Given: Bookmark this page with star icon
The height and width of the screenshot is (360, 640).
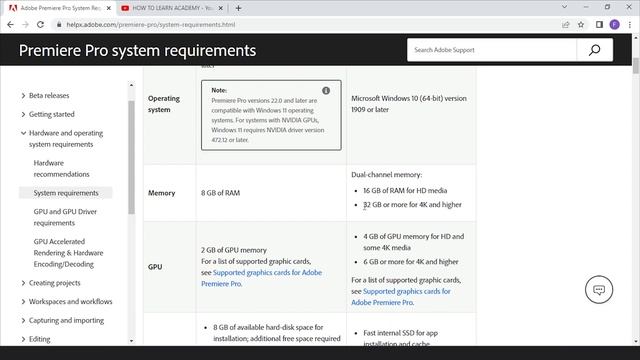Looking at the screenshot, I should tap(581, 24).
